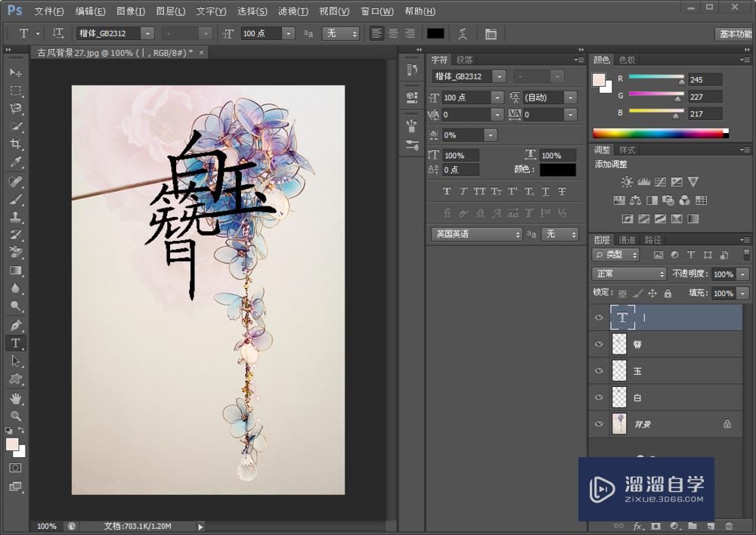Viewport: 756px width, 535px height.
Task: Open Character panel font family dropdown
Action: coord(499,76)
